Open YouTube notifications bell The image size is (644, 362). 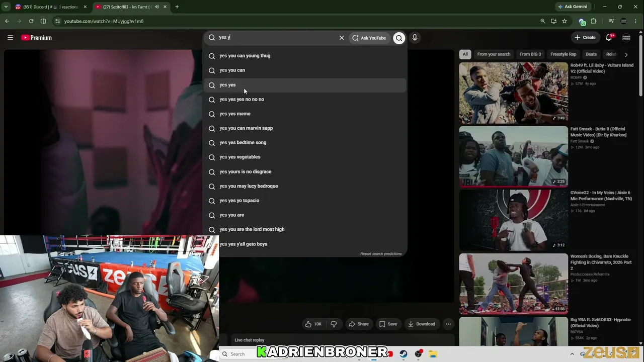(609, 38)
